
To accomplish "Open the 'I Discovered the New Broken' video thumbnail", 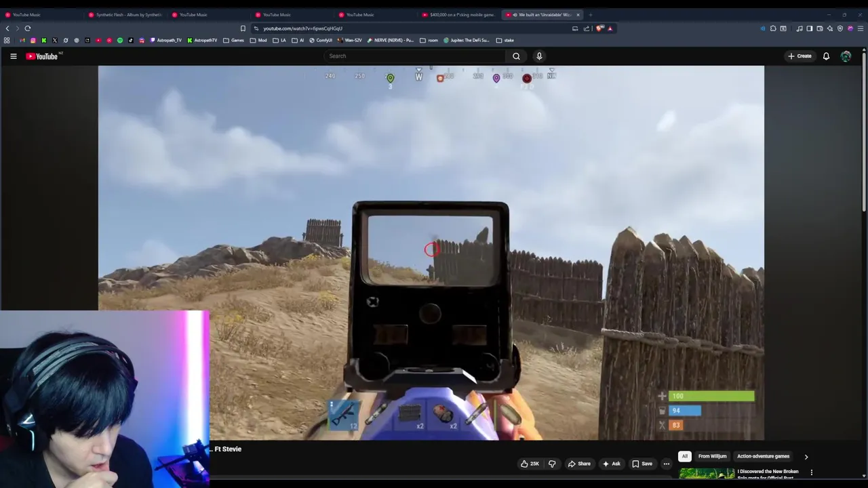I will click(x=707, y=474).
